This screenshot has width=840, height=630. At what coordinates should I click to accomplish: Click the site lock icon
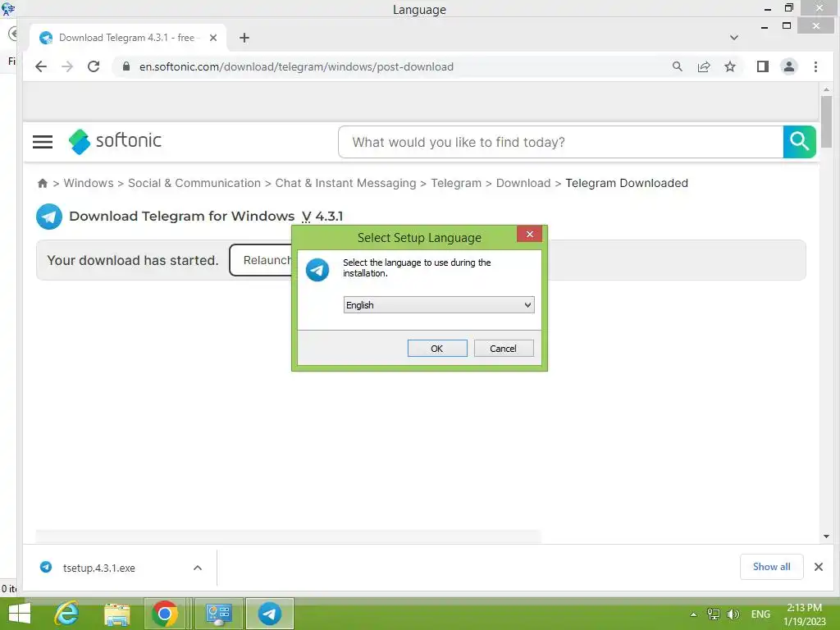click(126, 66)
